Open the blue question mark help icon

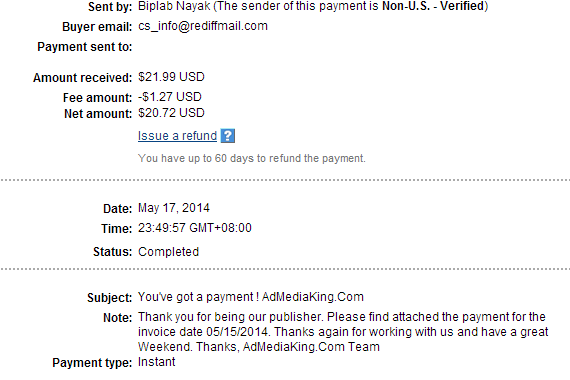(228, 136)
